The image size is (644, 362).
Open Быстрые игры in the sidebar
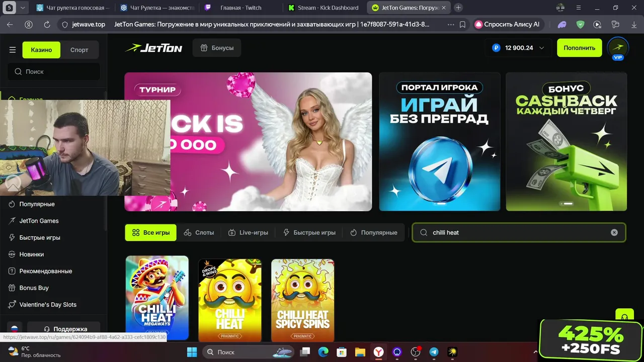[40, 237]
